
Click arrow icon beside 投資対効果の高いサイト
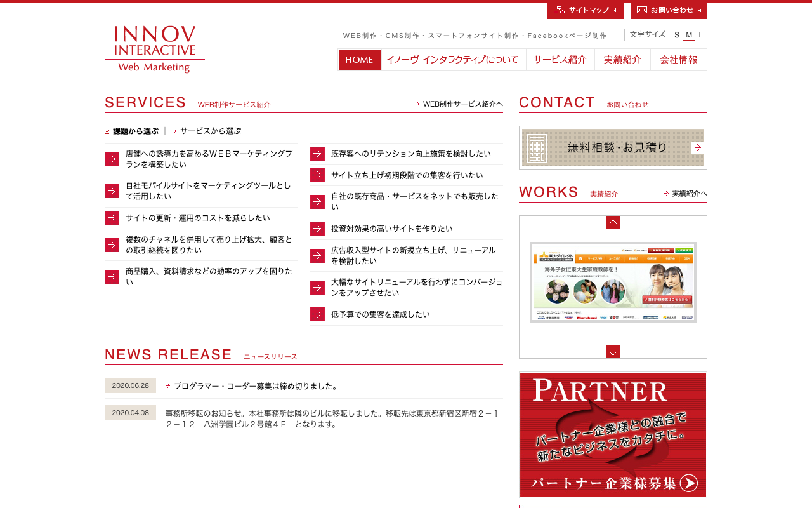point(317,229)
